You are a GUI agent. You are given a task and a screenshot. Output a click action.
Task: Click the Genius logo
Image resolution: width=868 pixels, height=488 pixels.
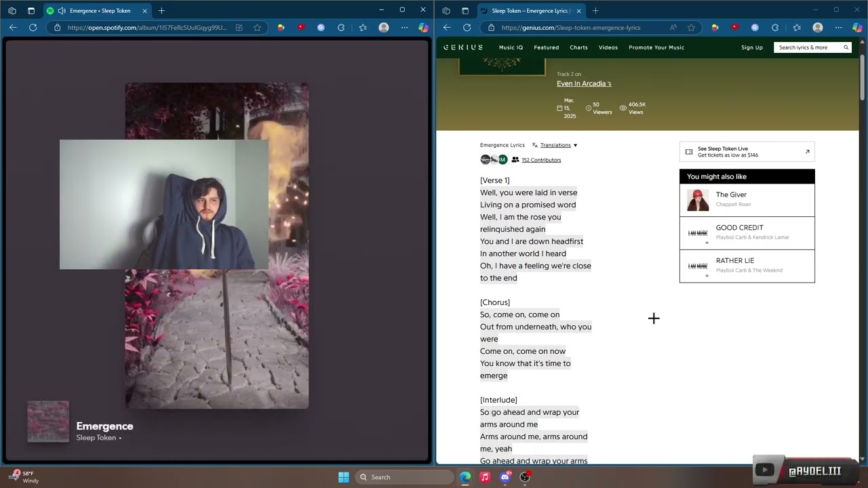(x=463, y=47)
